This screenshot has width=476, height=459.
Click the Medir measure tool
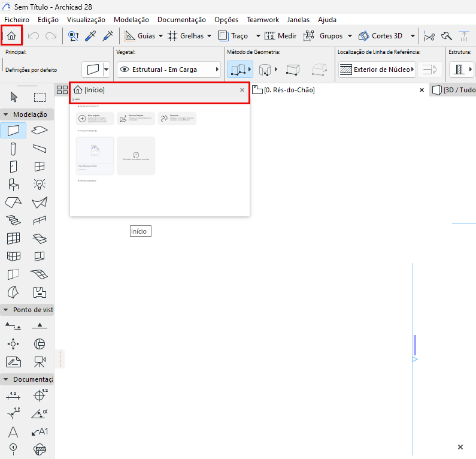pyautogui.click(x=280, y=36)
